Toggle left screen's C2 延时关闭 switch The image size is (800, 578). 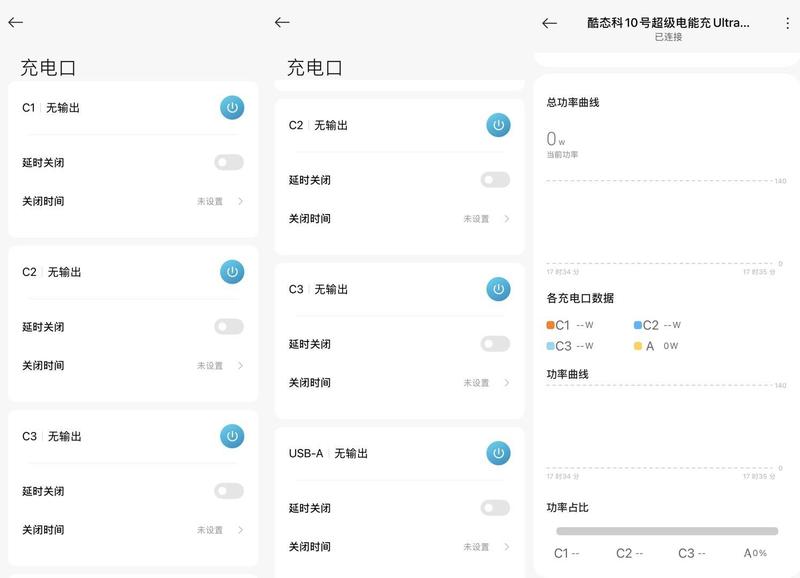click(x=229, y=326)
